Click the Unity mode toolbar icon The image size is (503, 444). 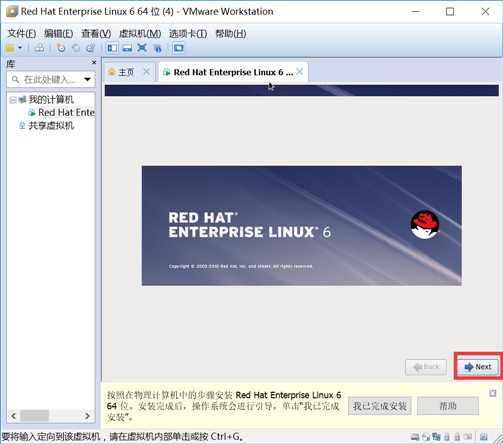click(x=158, y=48)
